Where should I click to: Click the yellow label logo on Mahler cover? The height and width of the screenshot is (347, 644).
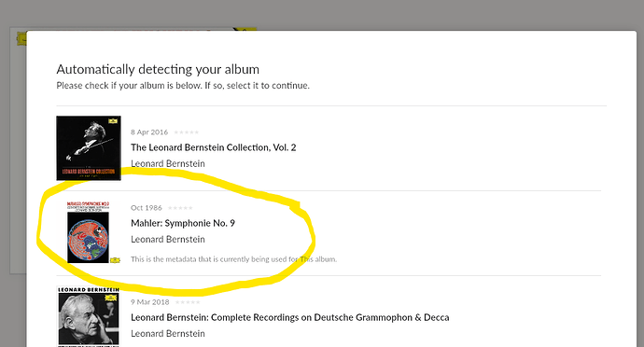click(116, 260)
